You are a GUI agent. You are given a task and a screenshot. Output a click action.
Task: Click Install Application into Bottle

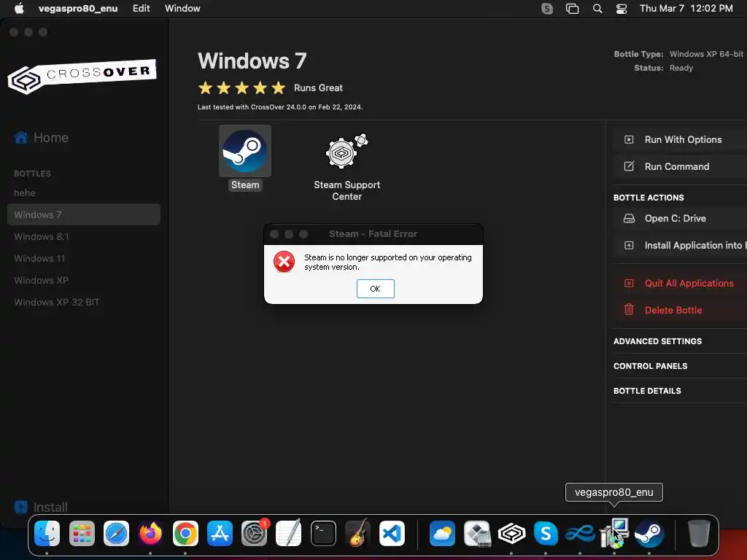pos(680,245)
